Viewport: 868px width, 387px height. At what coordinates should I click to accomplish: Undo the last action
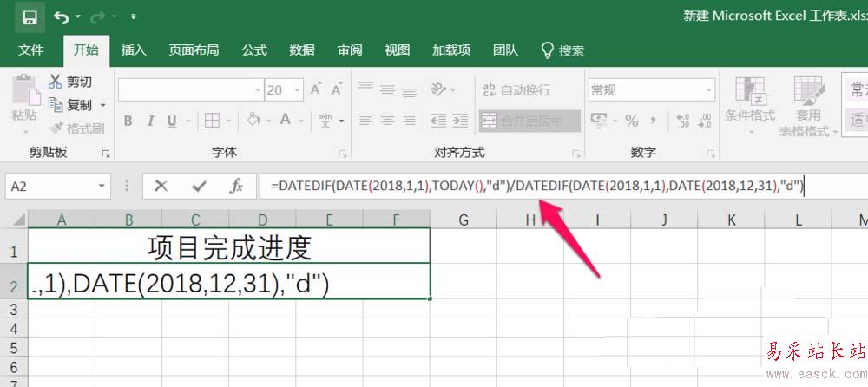coord(61,17)
